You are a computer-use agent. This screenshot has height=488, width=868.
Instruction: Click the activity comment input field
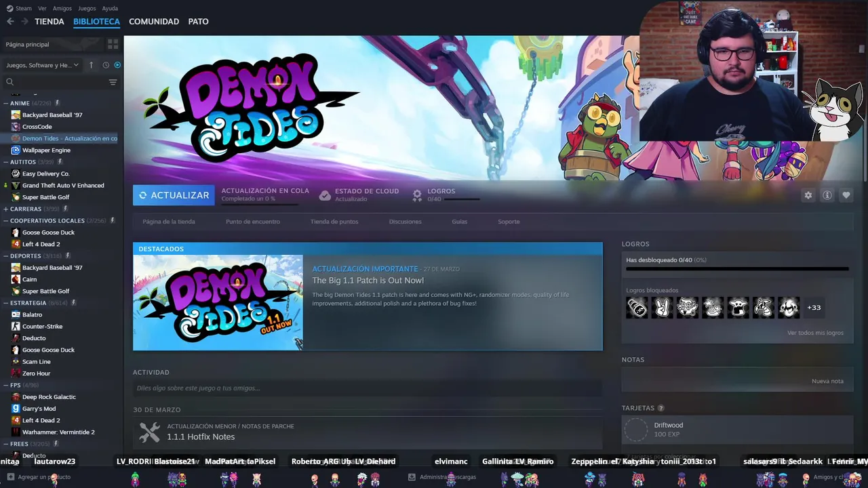pos(368,388)
